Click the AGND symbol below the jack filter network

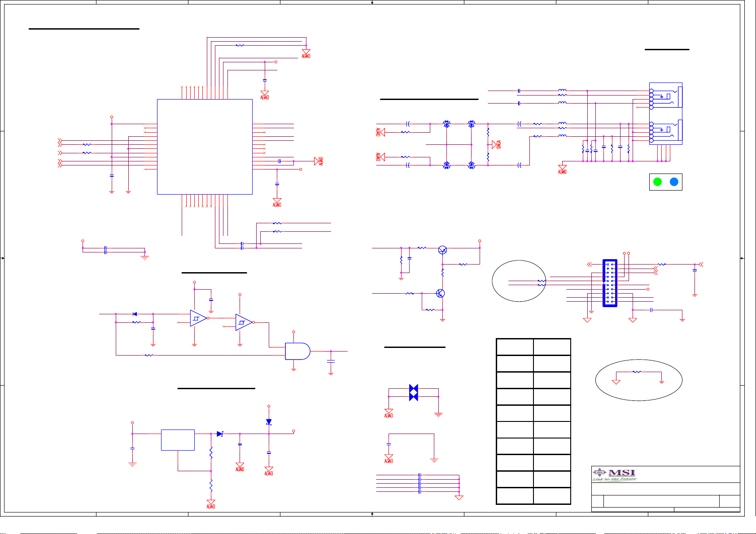[562, 169]
